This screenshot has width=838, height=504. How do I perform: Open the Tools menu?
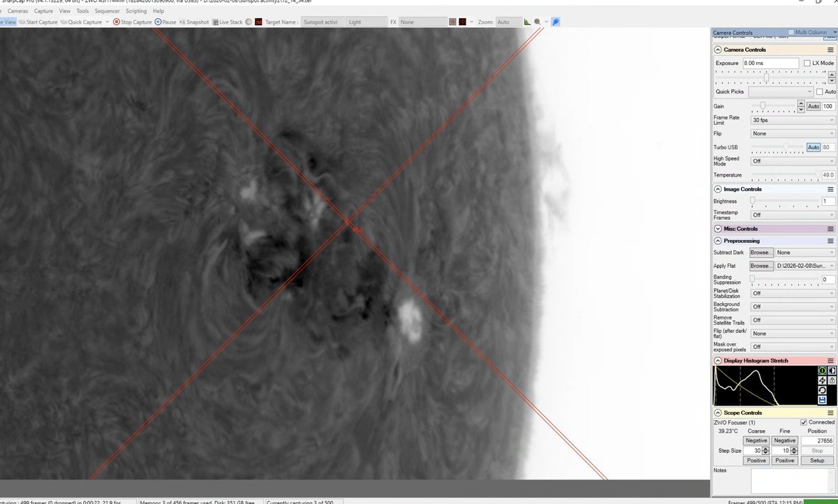click(82, 11)
